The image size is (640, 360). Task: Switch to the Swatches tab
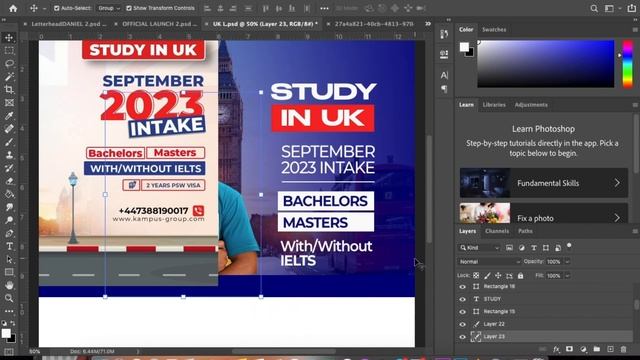pyautogui.click(x=494, y=30)
